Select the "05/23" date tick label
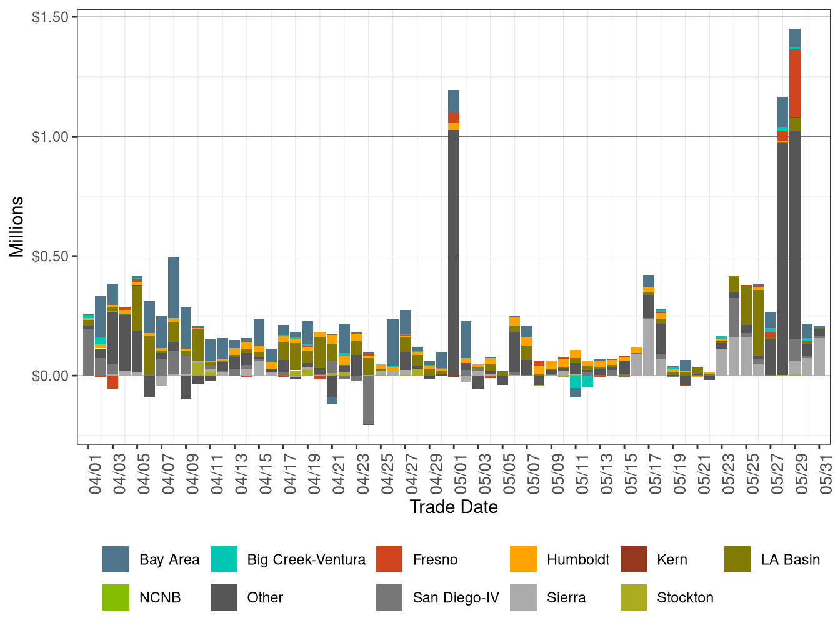 click(x=729, y=473)
